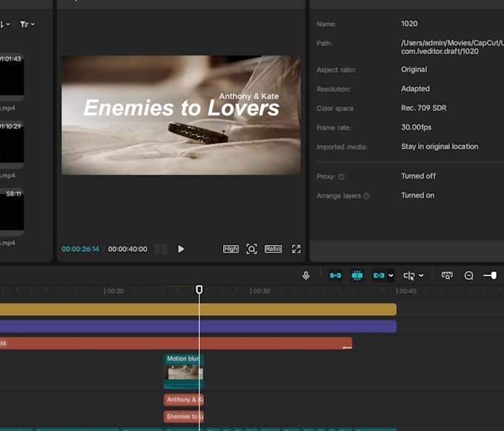Viewport: 504px width, 431px height.
Task: Click the timeline cover screen icon
Action: coord(447,275)
